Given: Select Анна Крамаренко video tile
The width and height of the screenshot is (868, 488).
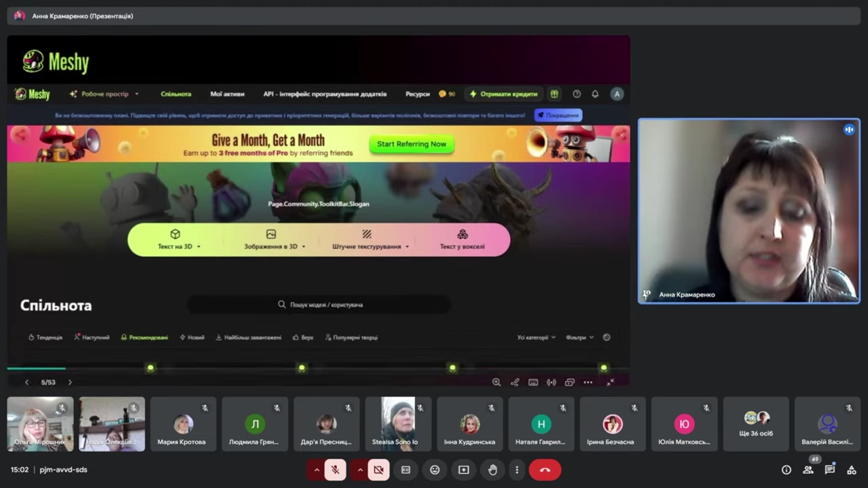Looking at the screenshot, I should (x=749, y=211).
